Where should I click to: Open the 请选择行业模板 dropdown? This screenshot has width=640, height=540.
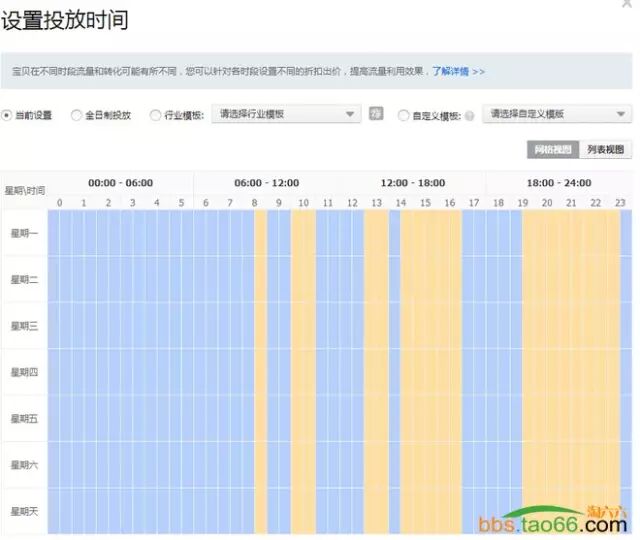[x=286, y=114]
